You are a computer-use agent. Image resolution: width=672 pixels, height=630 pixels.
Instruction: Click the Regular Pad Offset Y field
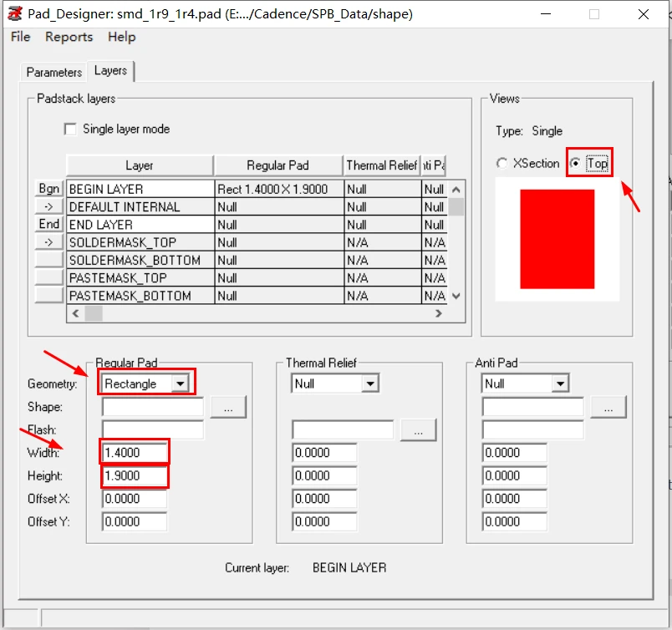click(x=135, y=522)
